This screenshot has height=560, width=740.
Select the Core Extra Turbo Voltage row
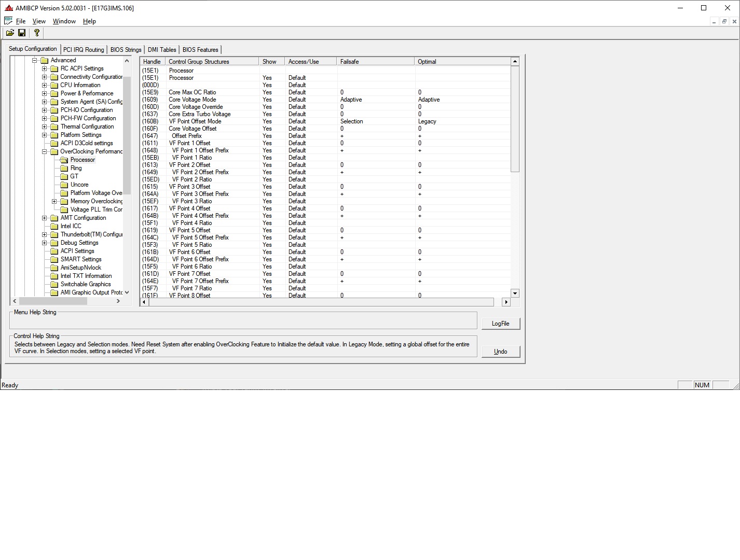[325, 114]
